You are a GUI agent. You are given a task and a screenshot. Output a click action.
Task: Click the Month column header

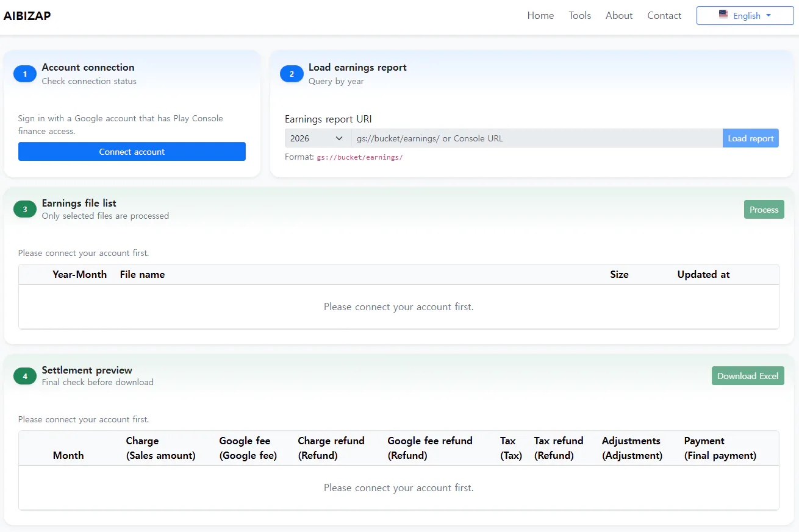(x=68, y=455)
